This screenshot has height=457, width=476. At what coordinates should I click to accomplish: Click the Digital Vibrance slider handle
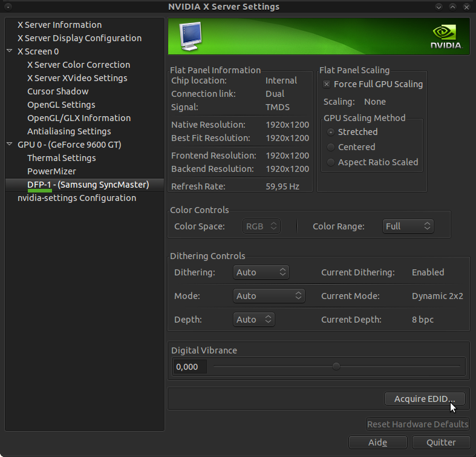pyautogui.click(x=336, y=366)
